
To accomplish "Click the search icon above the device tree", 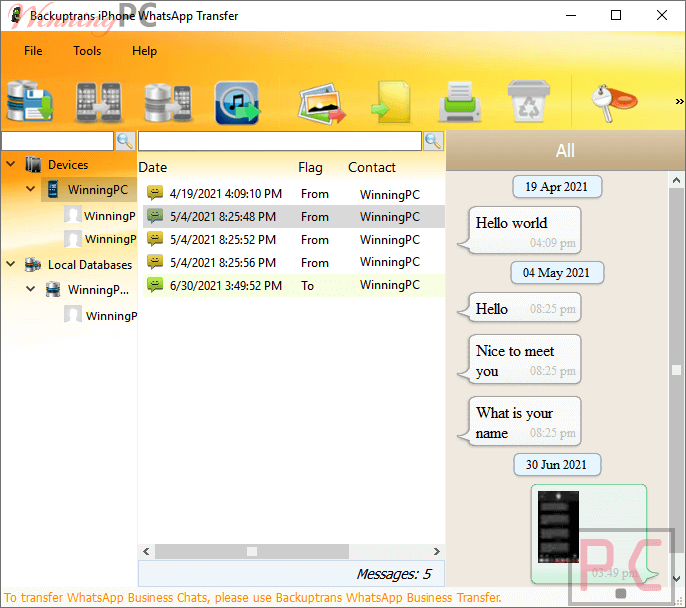I will (125, 141).
